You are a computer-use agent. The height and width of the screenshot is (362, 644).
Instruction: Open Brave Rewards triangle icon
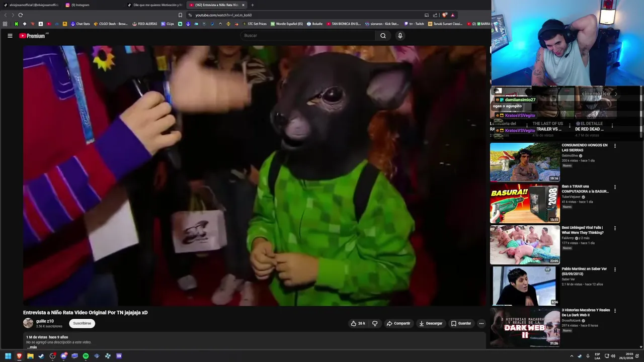point(452,15)
